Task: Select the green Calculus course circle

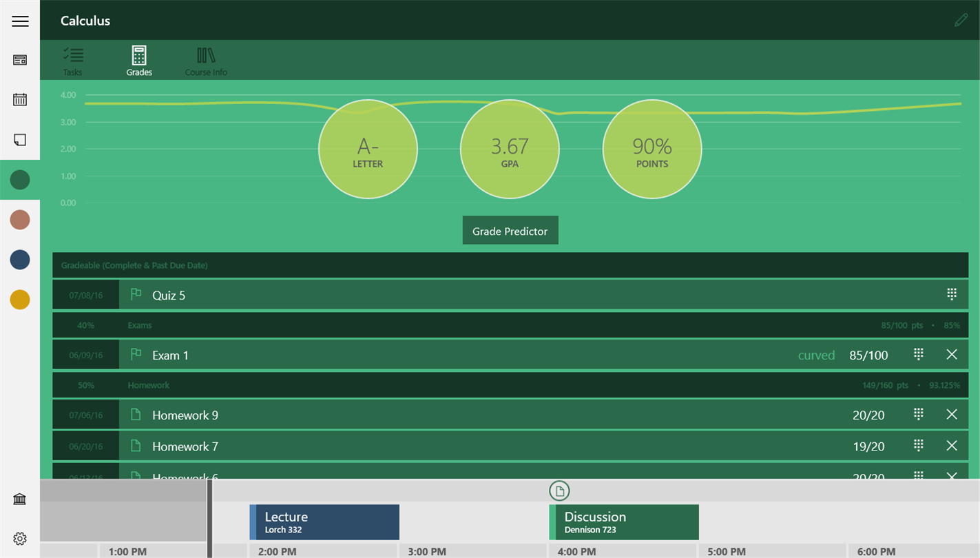Action: [x=20, y=180]
